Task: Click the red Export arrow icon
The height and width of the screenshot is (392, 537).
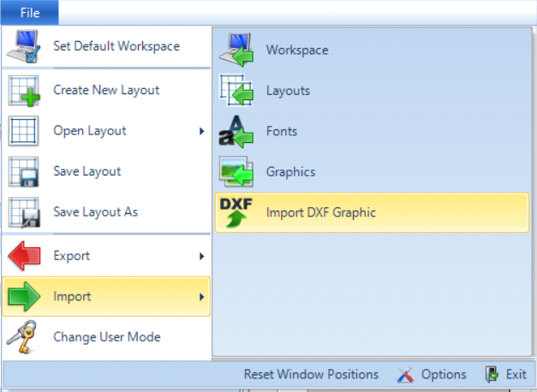Action: click(x=24, y=256)
